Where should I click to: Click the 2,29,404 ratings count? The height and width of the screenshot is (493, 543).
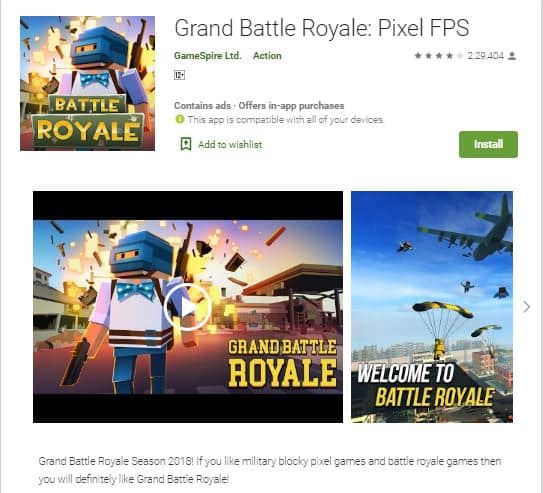(485, 56)
